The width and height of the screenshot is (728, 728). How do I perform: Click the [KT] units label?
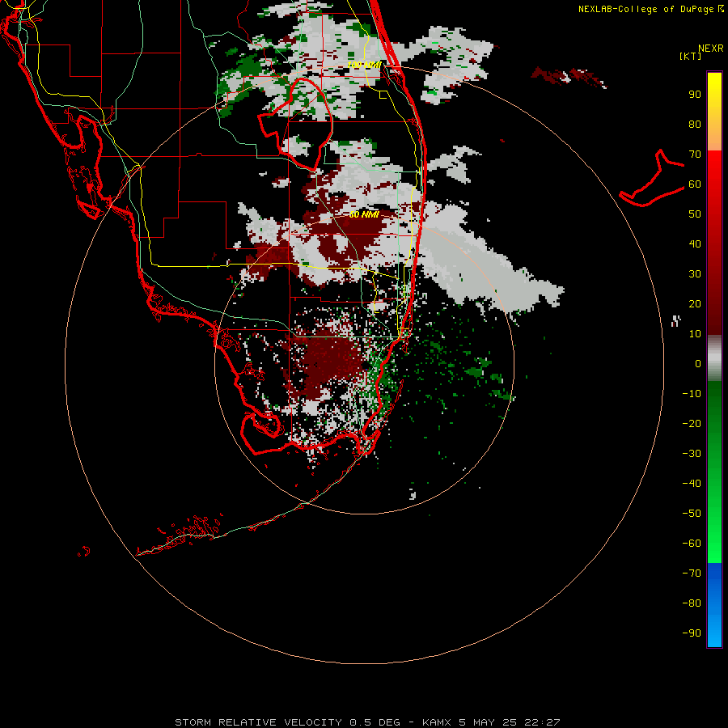690,56
